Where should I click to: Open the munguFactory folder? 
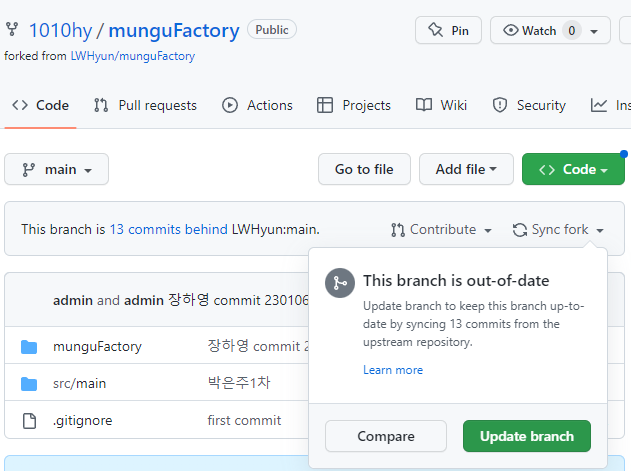coord(97,346)
